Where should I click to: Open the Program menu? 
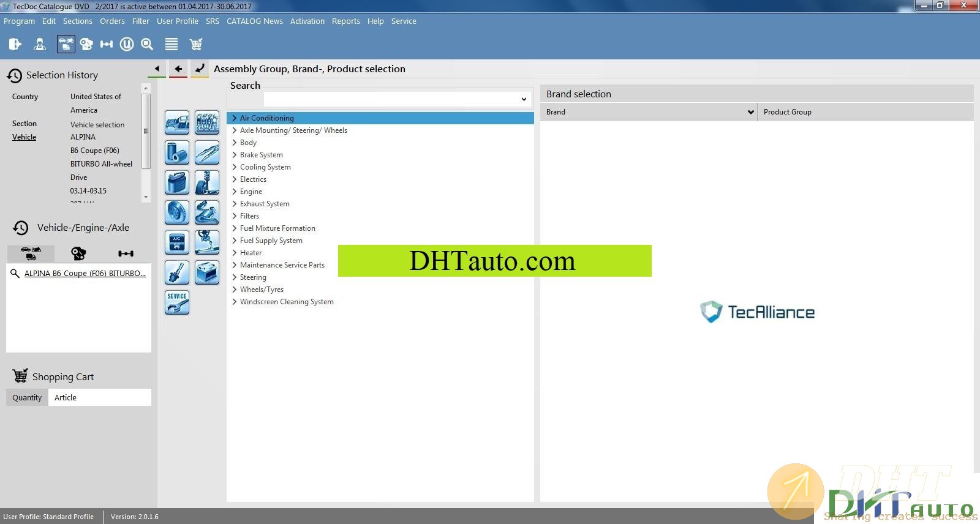click(x=19, y=21)
